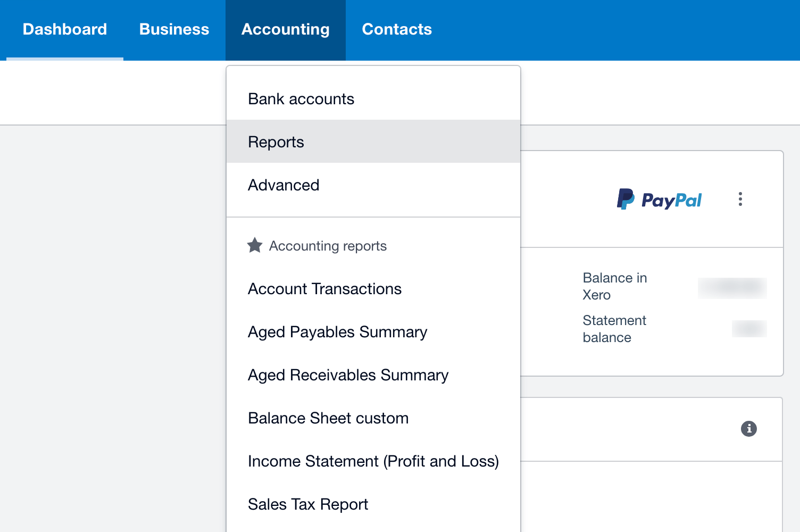Open the Dashboard tab

click(x=65, y=29)
